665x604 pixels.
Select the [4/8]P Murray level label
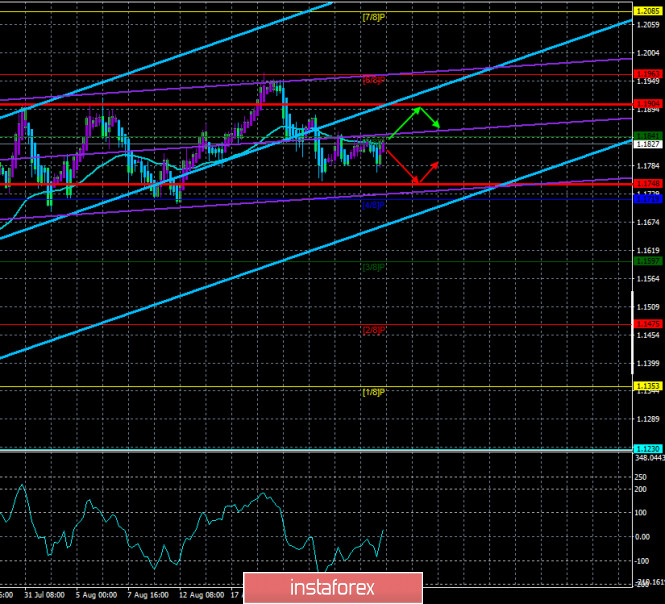click(x=374, y=205)
